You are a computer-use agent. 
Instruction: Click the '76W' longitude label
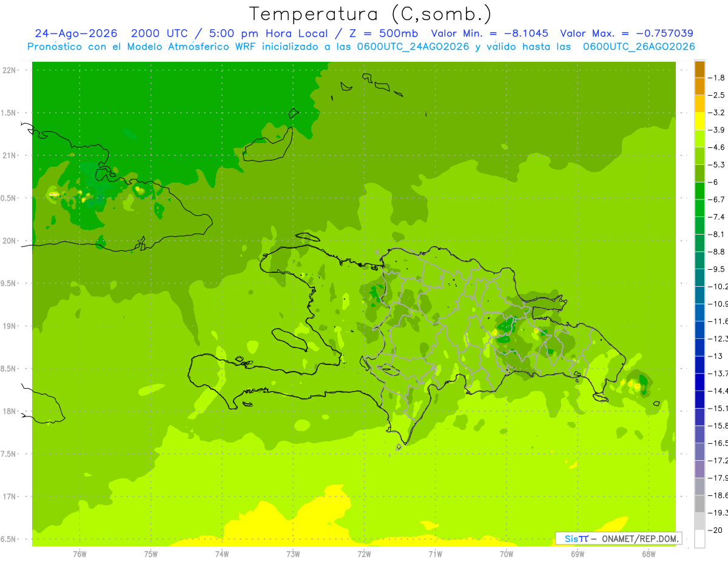79,554
